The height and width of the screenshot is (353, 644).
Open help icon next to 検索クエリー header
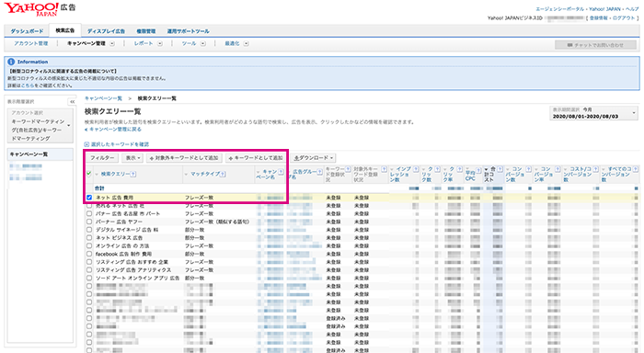[x=133, y=174]
